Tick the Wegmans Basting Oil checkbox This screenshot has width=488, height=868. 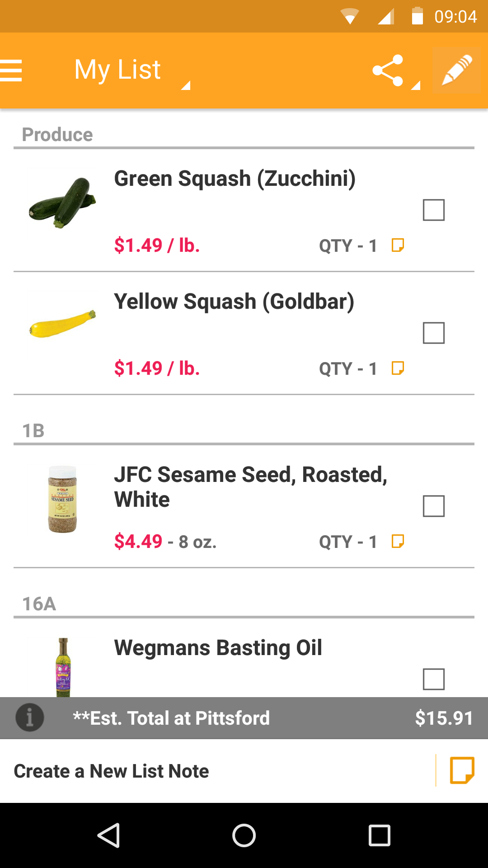[434, 679]
